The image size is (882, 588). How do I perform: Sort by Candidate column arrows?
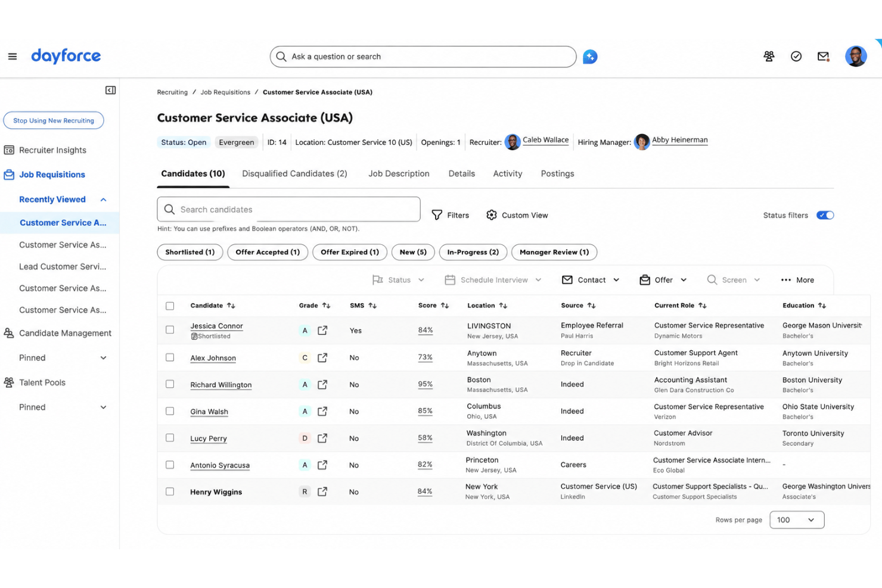tap(231, 306)
